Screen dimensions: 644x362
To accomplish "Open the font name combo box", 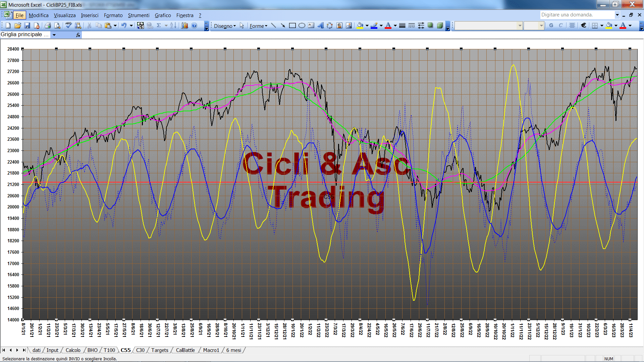I will pos(489,25).
